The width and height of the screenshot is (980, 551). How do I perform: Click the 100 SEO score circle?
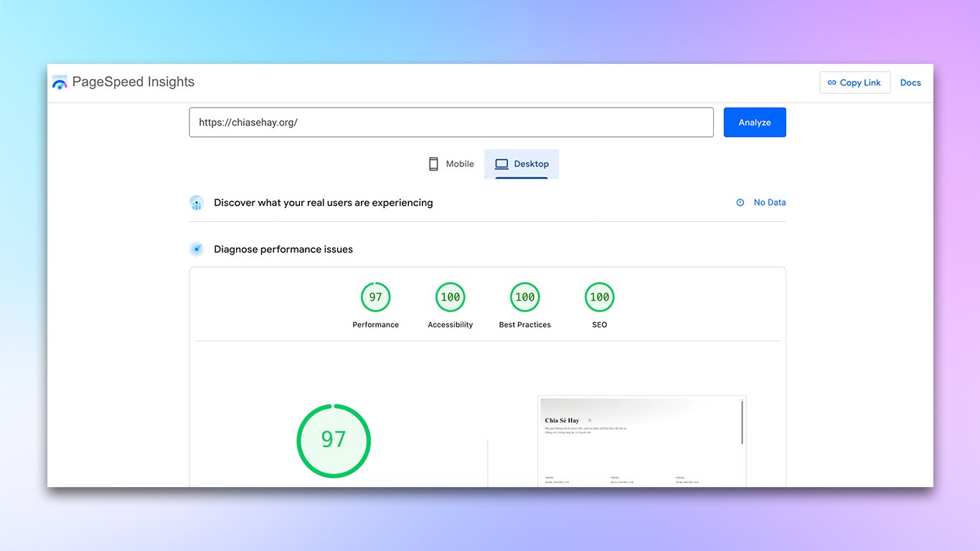(x=599, y=296)
